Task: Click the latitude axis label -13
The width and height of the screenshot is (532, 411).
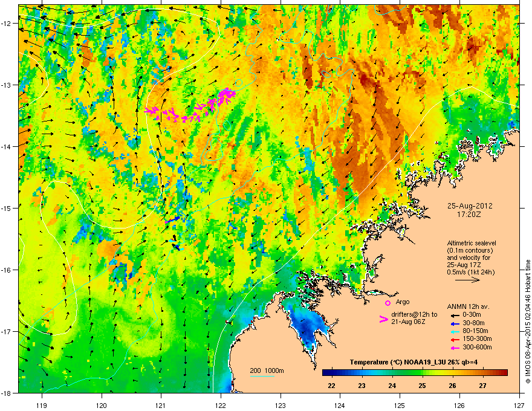Action: click(7, 85)
